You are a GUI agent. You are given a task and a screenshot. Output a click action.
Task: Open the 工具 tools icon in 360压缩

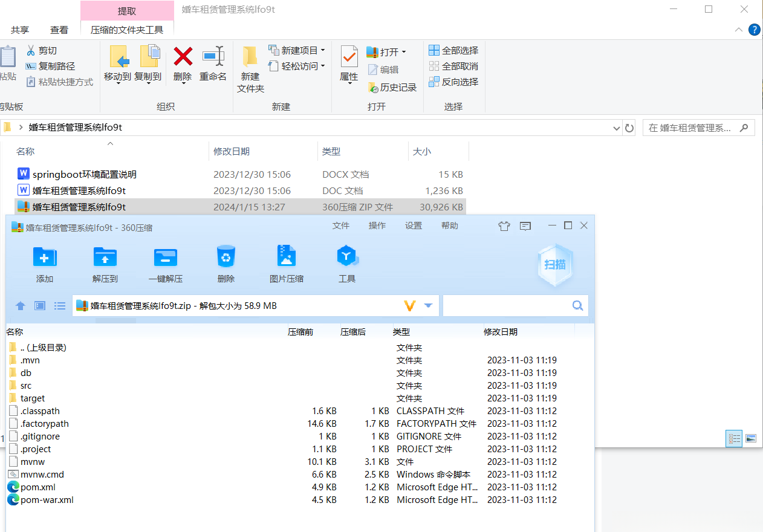(x=347, y=256)
